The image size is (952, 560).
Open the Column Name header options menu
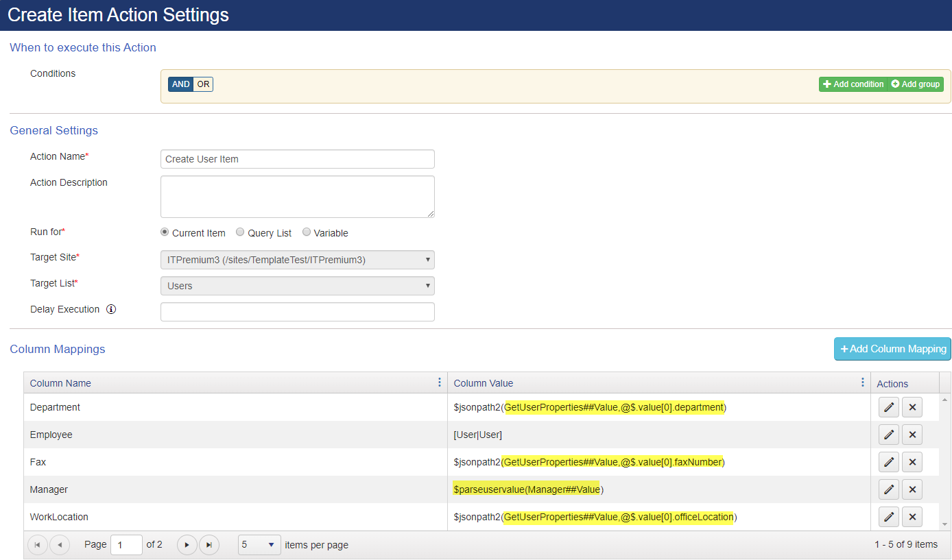440,382
